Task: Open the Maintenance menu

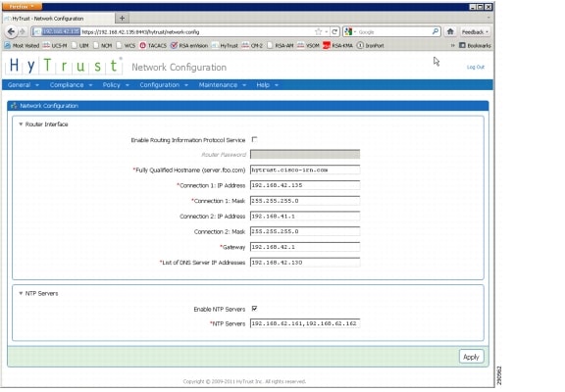Action: pos(223,85)
